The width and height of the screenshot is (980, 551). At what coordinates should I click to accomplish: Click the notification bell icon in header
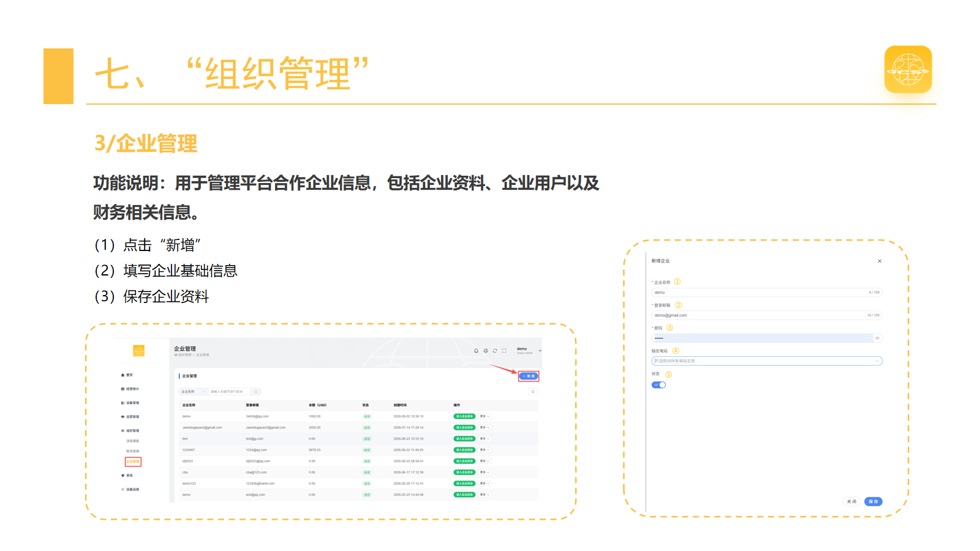[x=476, y=351]
